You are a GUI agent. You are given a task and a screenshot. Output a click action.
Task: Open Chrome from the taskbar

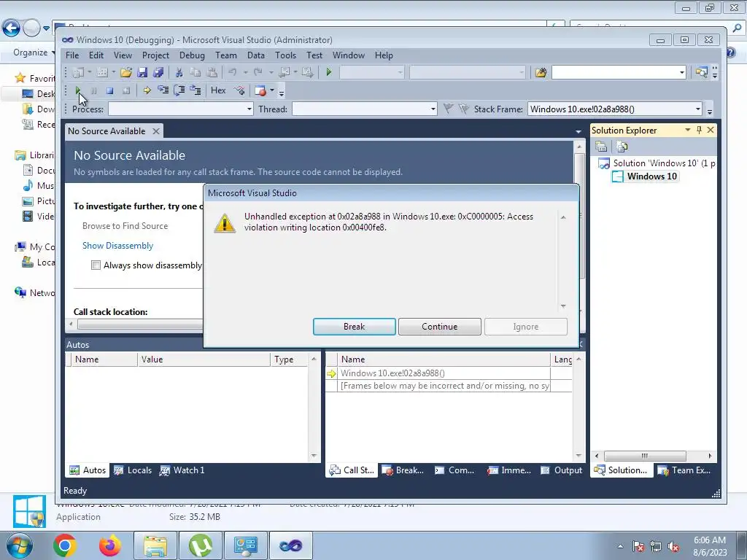click(x=65, y=545)
